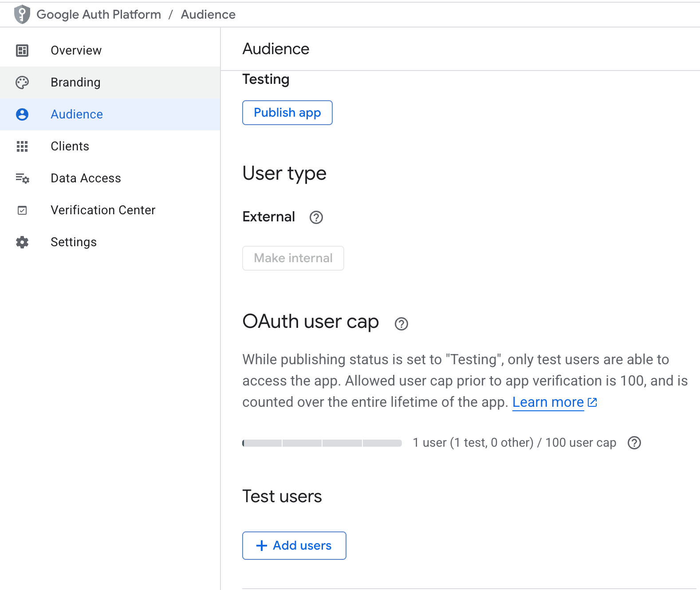The image size is (700, 590).
Task: Click the Verification Center checkbox icon
Action: pyautogui.click(x=22, y=210)
